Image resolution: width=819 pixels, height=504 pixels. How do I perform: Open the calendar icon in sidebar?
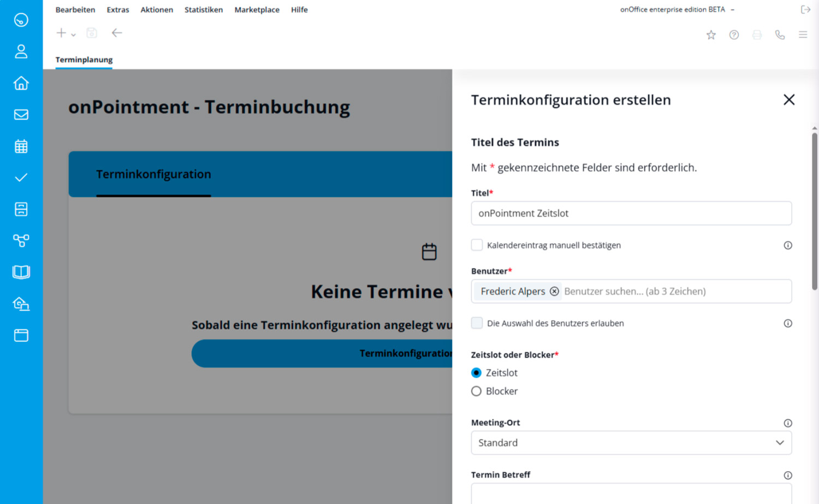coord(21,146)
